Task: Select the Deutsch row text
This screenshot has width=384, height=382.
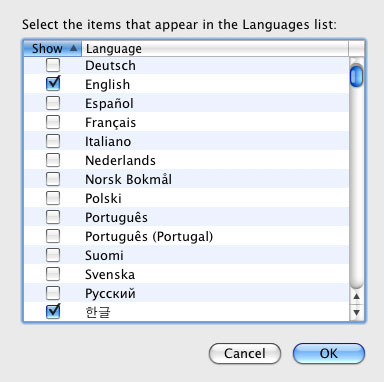Action: click(110, 65)
